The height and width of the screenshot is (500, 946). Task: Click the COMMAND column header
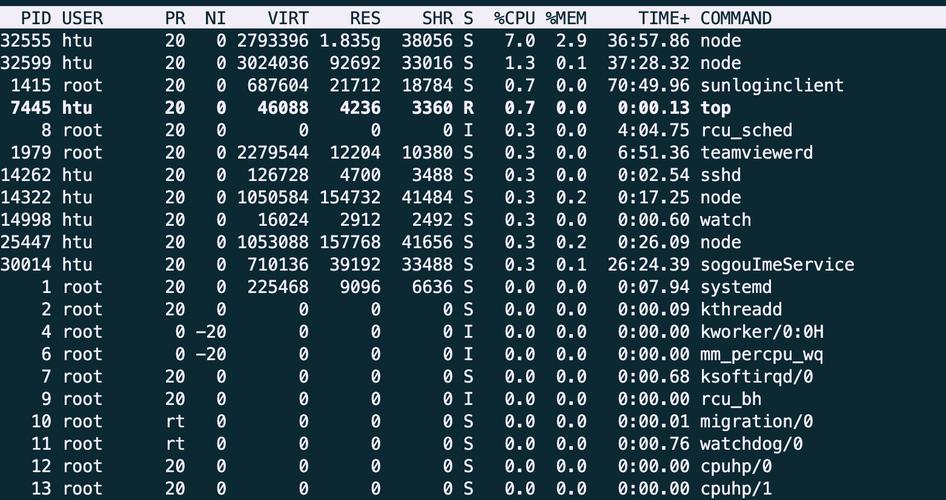pos(736,18)
